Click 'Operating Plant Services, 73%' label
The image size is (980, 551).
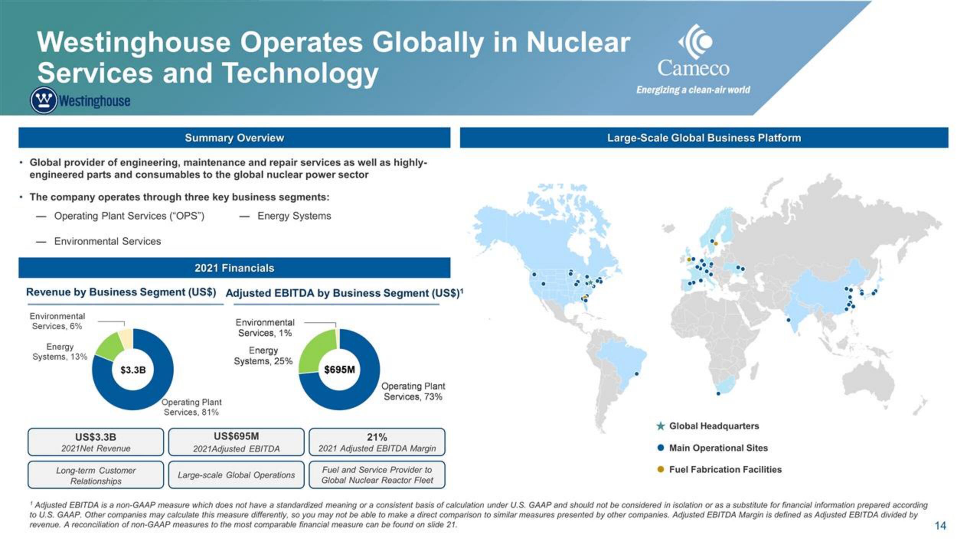click(413, 391)
